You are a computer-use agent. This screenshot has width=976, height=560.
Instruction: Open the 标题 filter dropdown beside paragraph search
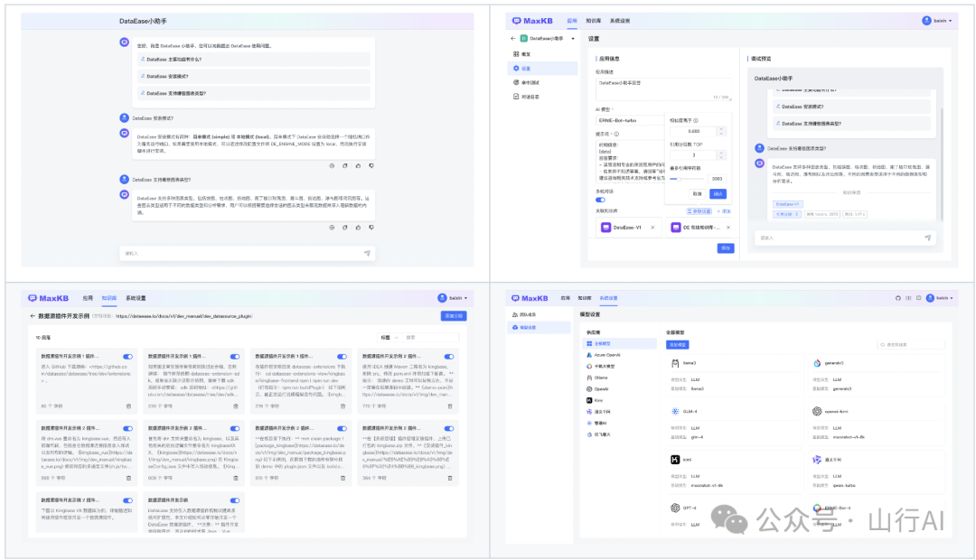click(389, 337)
